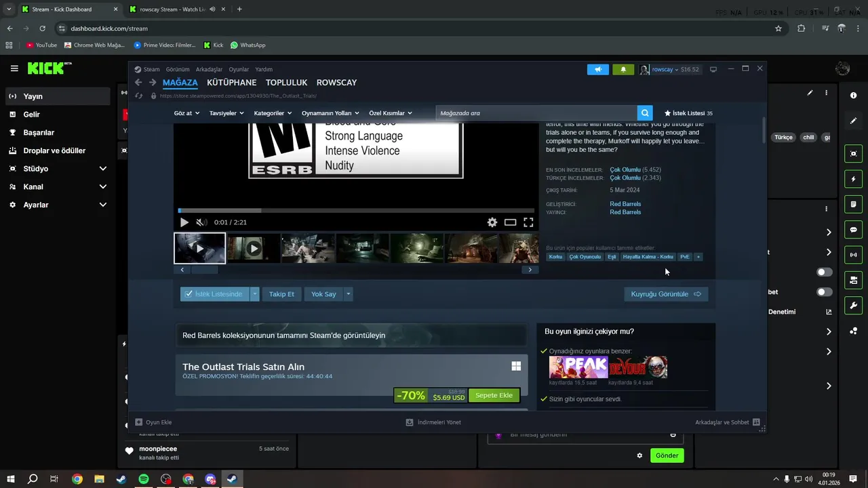The width and height of the screenshot is (868, 488).
Task: Open the Oynamanın Yolları dropdown
Action: pyautogui.click(x=330, y=113)
